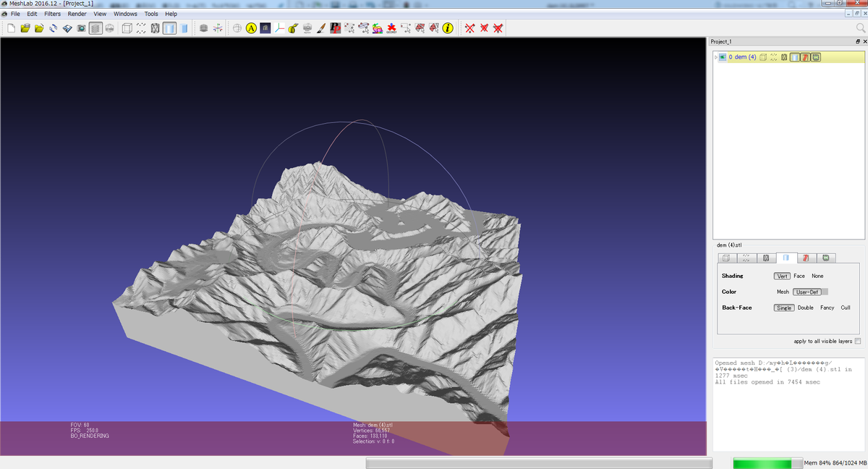Viewport: 868px width, 469px height.
Task: Select the Manipulators axis tool icon
Action: point(279,28)
